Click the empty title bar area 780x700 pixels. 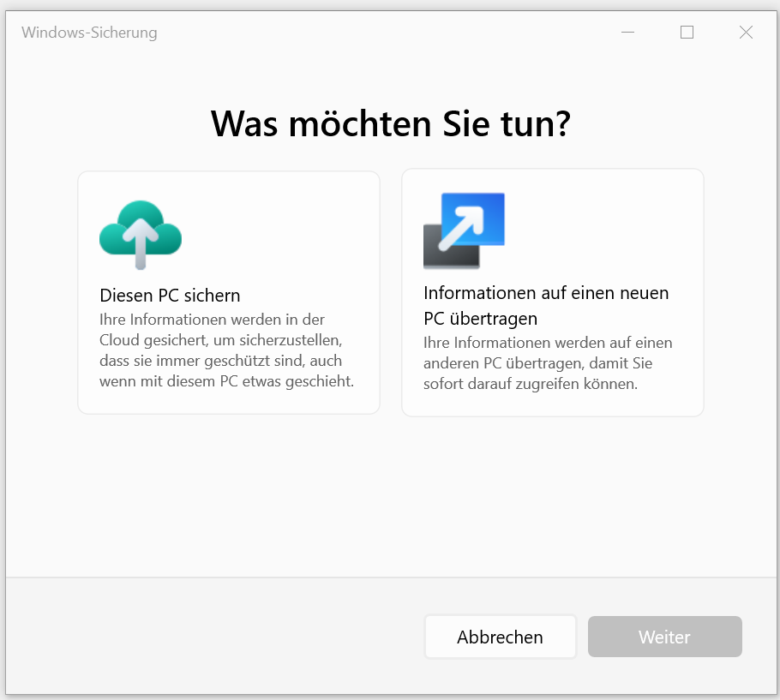[386, 33]
